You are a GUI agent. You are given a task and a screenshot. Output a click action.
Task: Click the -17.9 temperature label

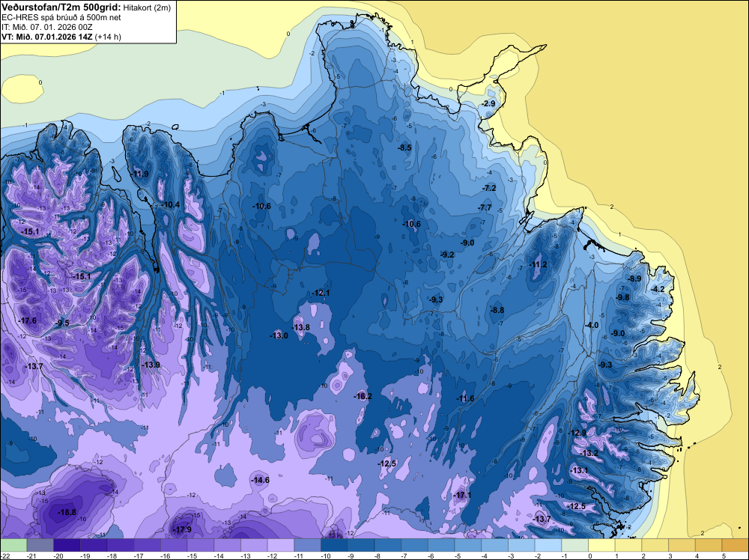point(182,530)
